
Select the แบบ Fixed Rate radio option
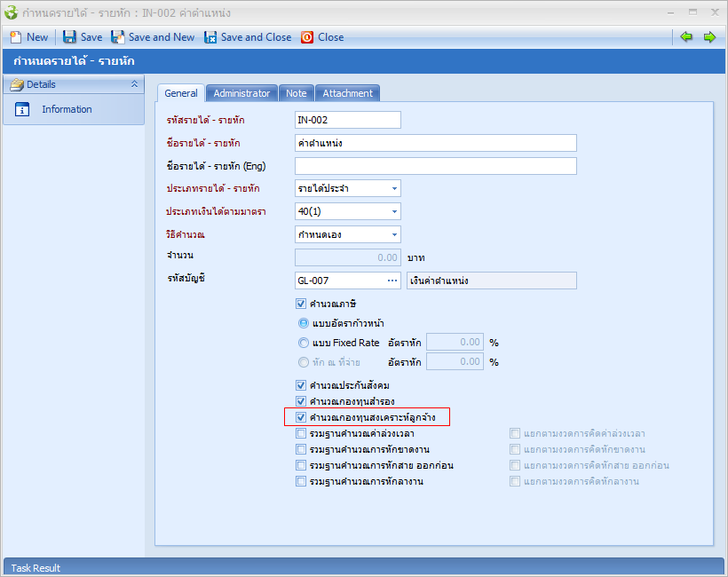pyautogui.click(x=304, y=343)
